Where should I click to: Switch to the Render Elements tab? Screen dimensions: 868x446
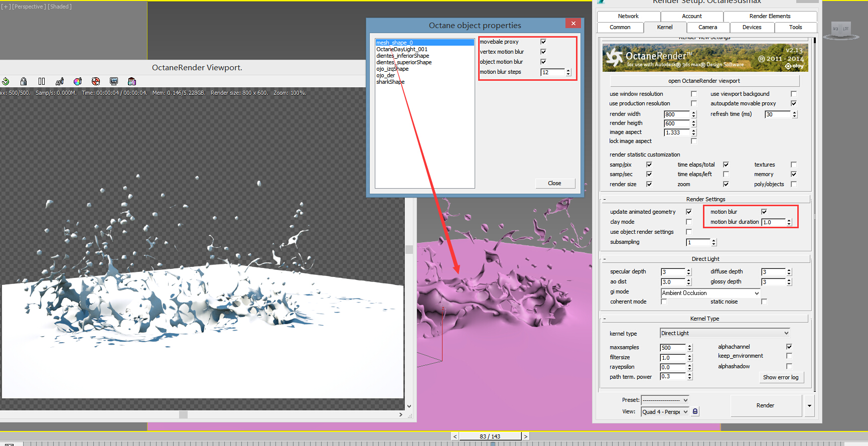(770, 16)
